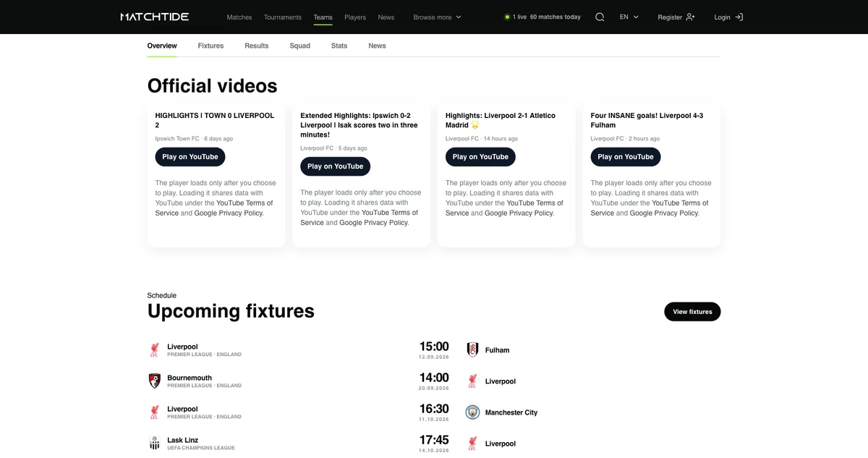Switch to the Results tab
This screenshot has height=458, width=868.
pyautogui.click(x=257, y=46)
